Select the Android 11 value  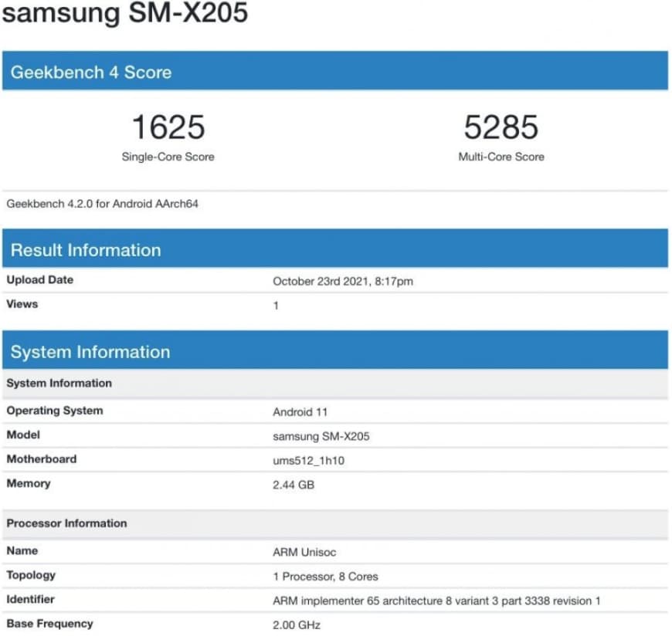pos(300,412)
